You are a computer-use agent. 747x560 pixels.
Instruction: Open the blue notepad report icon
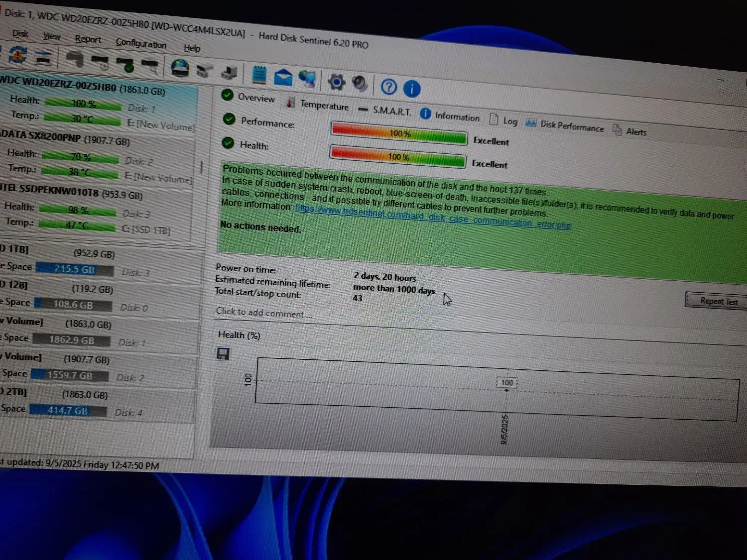click(259, 75)
